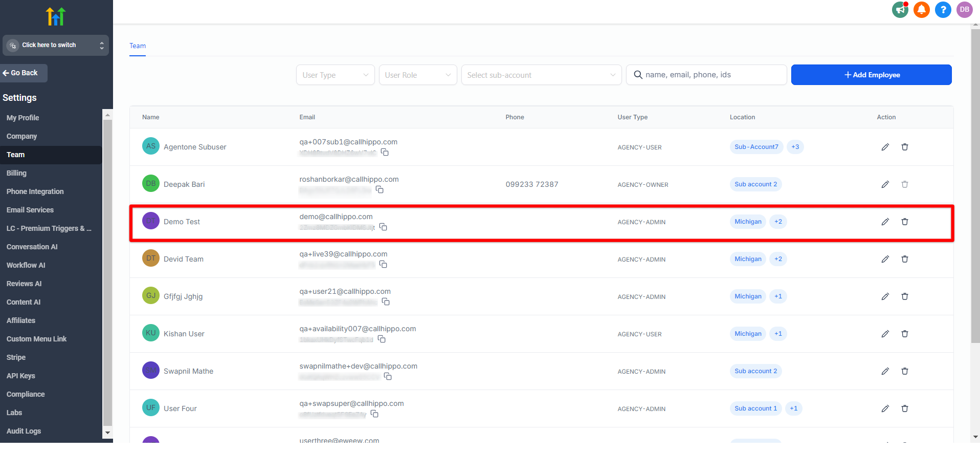Viewport: 980px width, 452px height.
Task: Edit Deepak Bari with pencil icon
Action: click(885, 184)
